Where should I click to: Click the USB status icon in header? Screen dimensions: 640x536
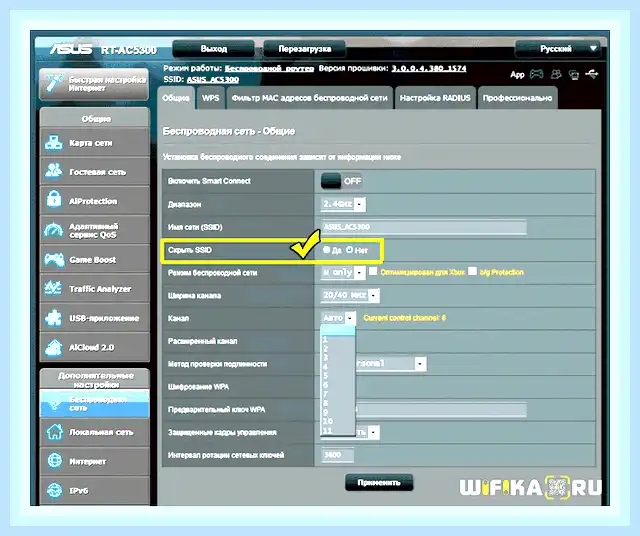pyautogui.click(x=591, y=74)
